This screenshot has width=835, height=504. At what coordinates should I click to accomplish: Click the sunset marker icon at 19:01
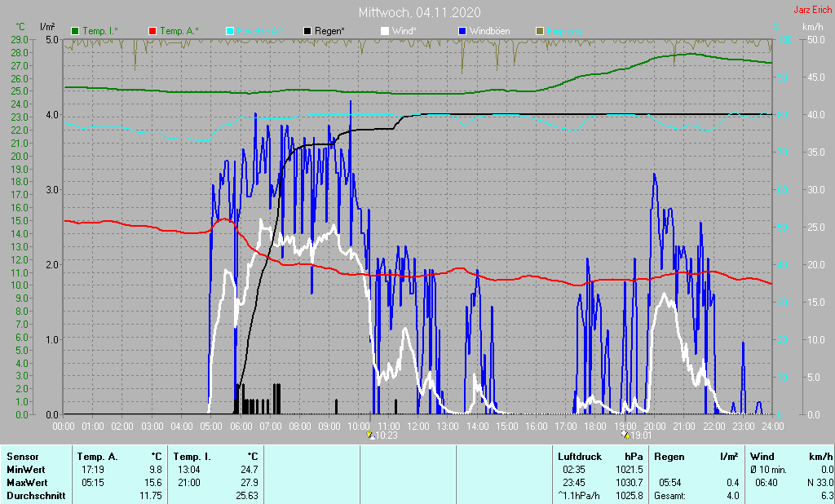[x=625, y=435]
